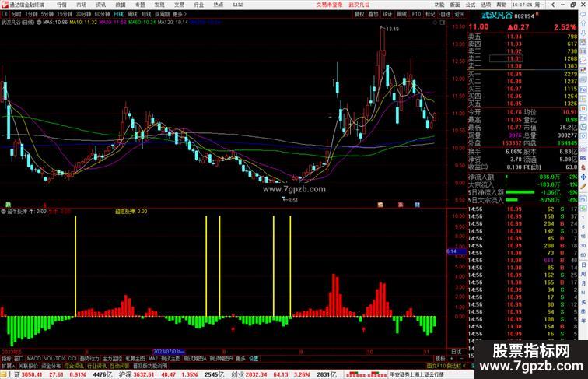This screenshot has width=588, height=379.
Task: Open the 行情 menu
Action: 62,5
